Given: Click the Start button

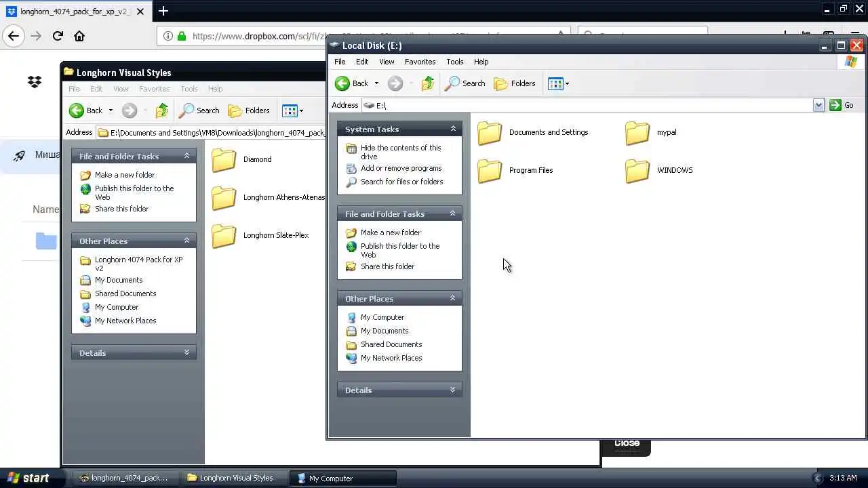Looking at the screenshot, I should [28, 478].
